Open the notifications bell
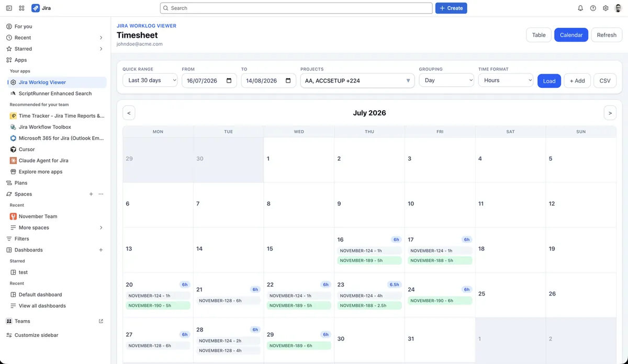 (x=580, y=8)
